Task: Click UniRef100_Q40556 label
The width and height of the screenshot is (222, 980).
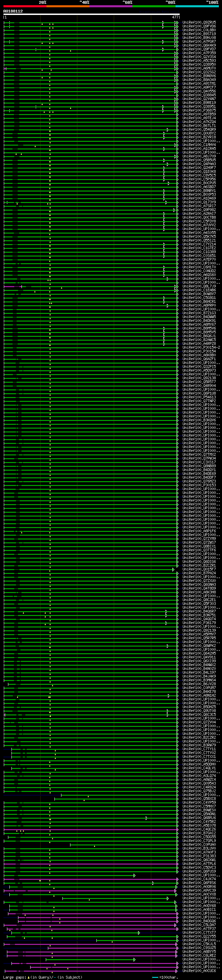Action: click(x=199, y=91)
